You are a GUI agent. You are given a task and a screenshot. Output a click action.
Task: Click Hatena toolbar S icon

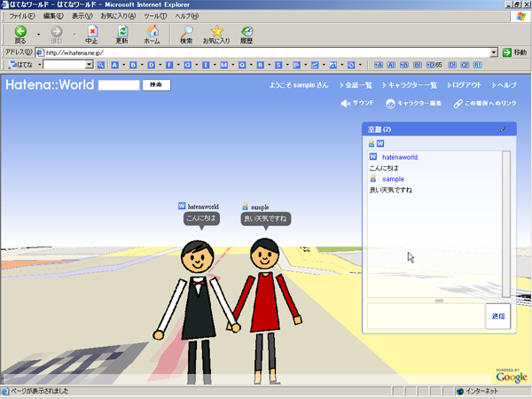pos(278,65)
